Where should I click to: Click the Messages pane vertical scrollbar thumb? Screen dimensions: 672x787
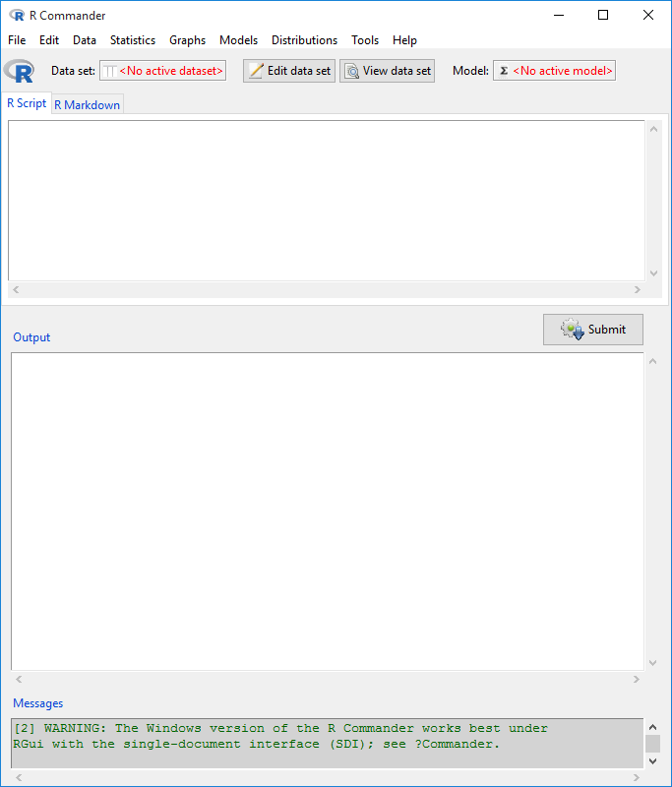click(x=653, y=744)
